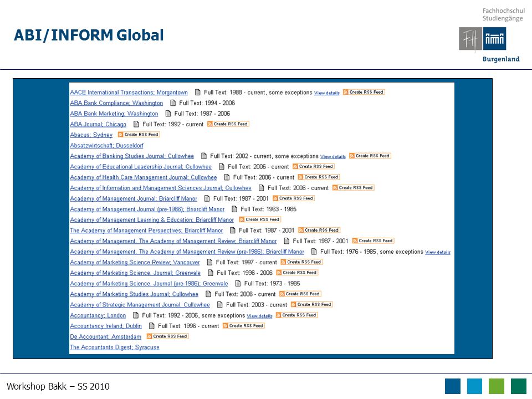
Task: Click RSS icon in Academy of Information and Management Sciences row
Action: click(x=335, y=188)
